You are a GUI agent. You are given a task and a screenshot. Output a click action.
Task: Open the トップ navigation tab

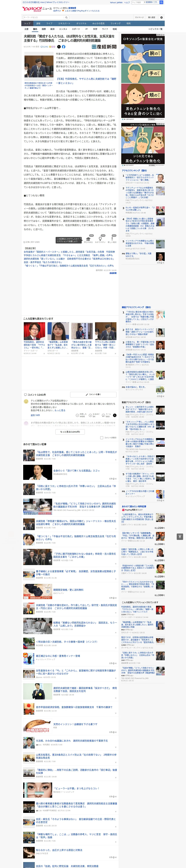click(27, 24)
